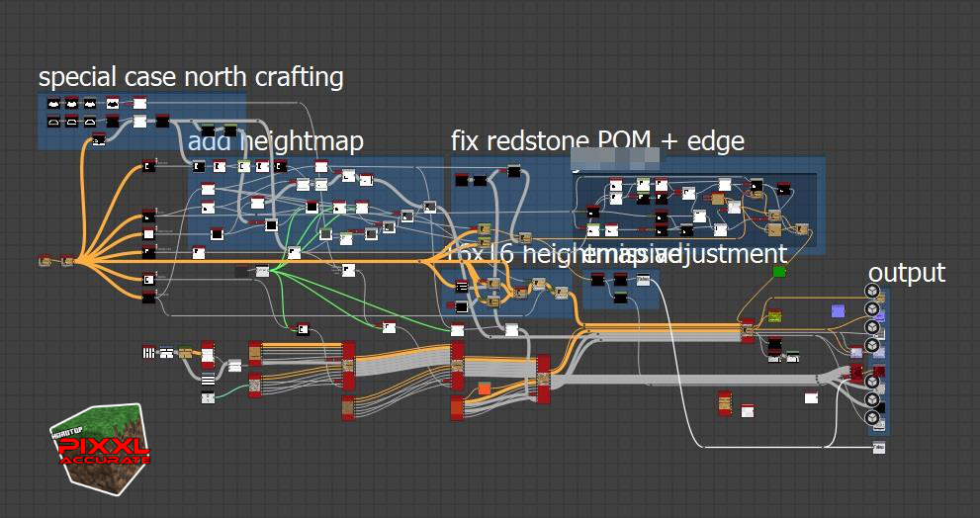The image size is (980, 518).
Task: Select the horizontal stripes node at bottom left
Action: [x=208, y=379]
